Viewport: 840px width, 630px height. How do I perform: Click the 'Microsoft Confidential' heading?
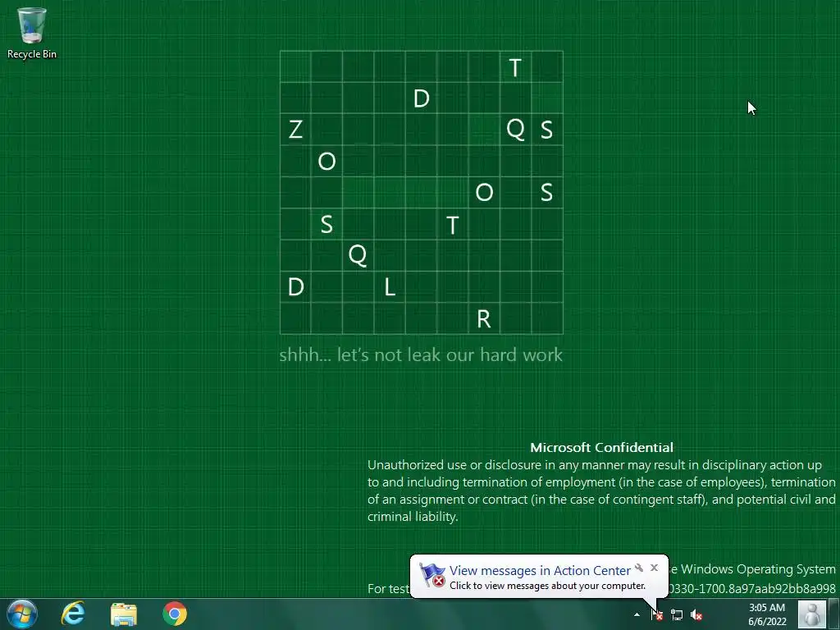pyautogui.click(x=601, y=447)
